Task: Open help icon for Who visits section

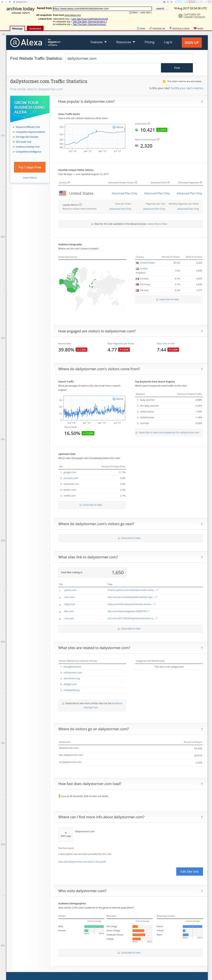Action: click(x=201, y=891)
